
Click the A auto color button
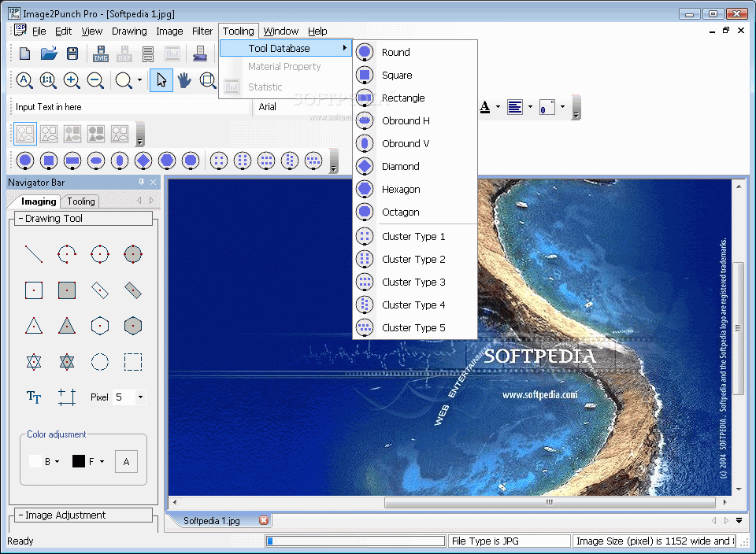[x=126, y=461]
